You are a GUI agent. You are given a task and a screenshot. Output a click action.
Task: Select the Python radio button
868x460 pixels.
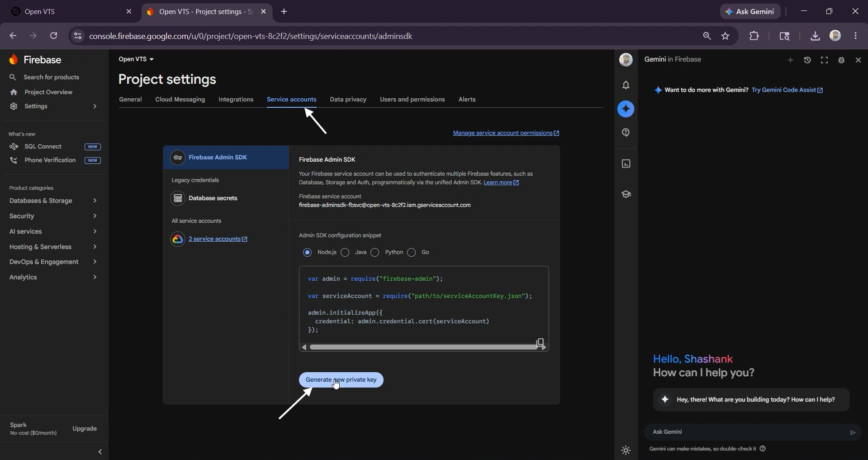[375, 253]
